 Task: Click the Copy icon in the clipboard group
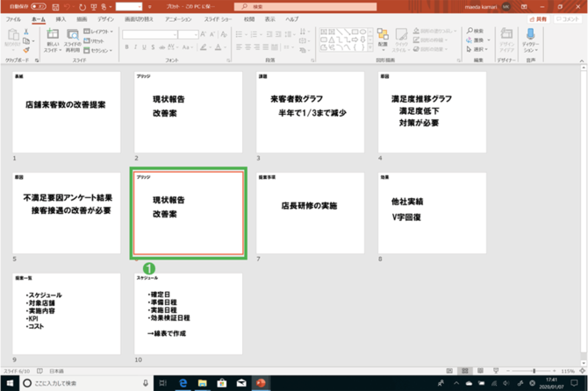coord(26,41)
